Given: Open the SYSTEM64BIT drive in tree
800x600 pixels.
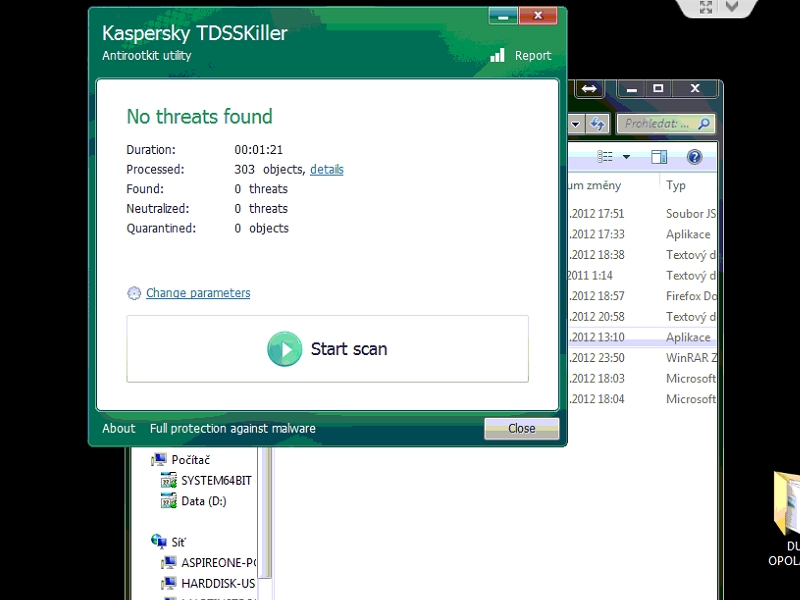Looking at the screenshot, I should coord(216,481).
